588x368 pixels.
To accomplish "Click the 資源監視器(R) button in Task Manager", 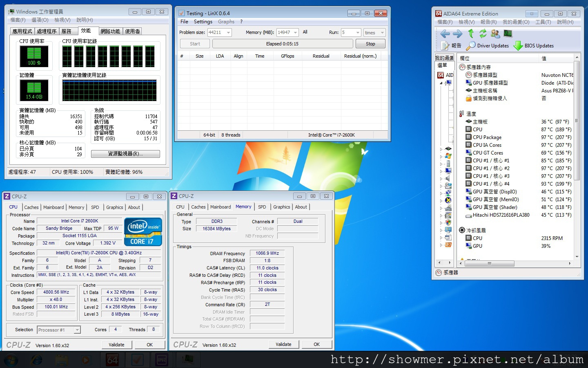I will tap(125, 154).
